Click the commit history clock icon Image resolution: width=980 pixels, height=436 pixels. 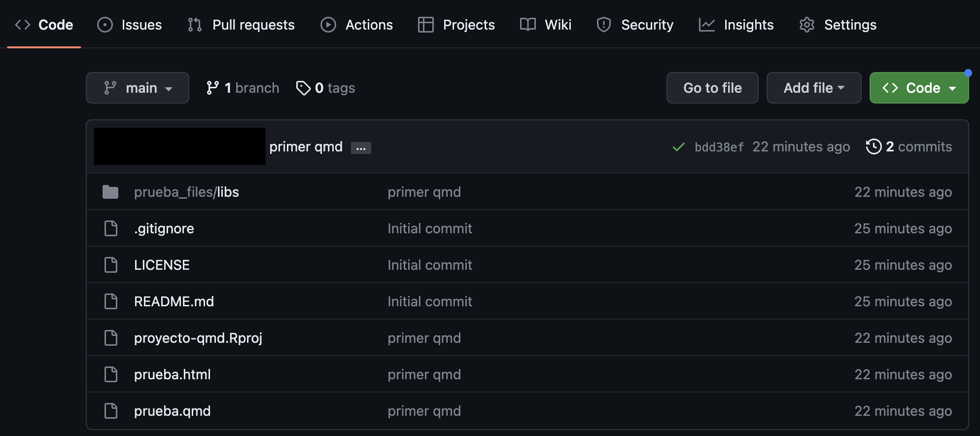click(874, 146)
